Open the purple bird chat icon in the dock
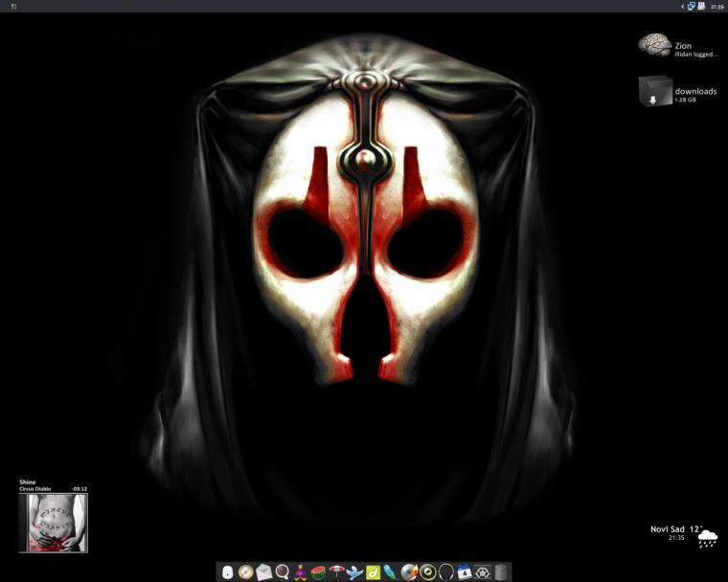The width and height of the screenshot is (728, 582). pos(301,571)
